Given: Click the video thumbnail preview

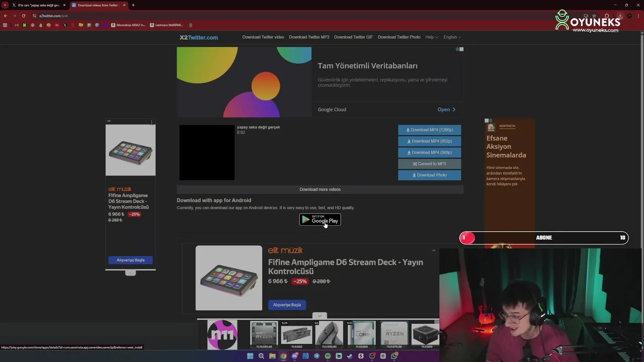Looking at the screenshot, I should [x=207, y=152].
